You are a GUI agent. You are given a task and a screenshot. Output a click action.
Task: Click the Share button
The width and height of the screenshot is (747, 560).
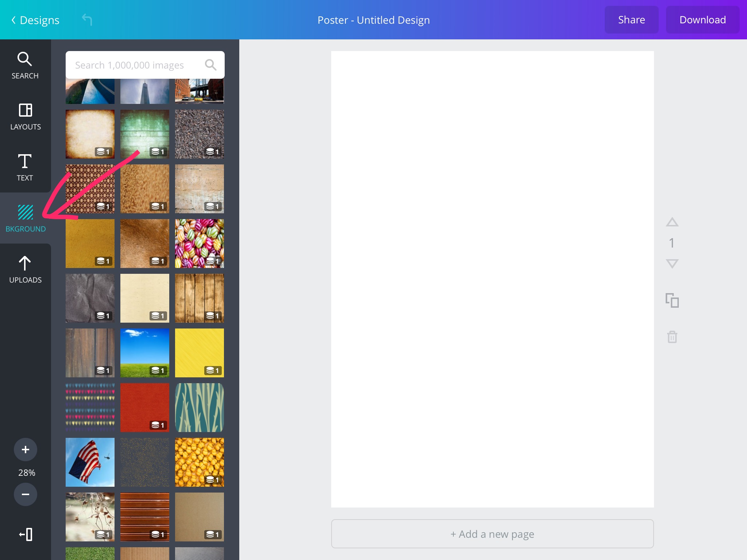[x=631, y=20]
